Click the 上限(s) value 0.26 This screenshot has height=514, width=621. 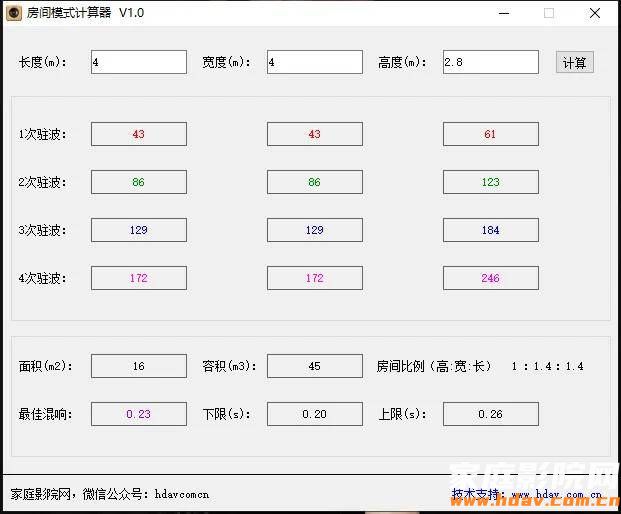tap(491, 414)
